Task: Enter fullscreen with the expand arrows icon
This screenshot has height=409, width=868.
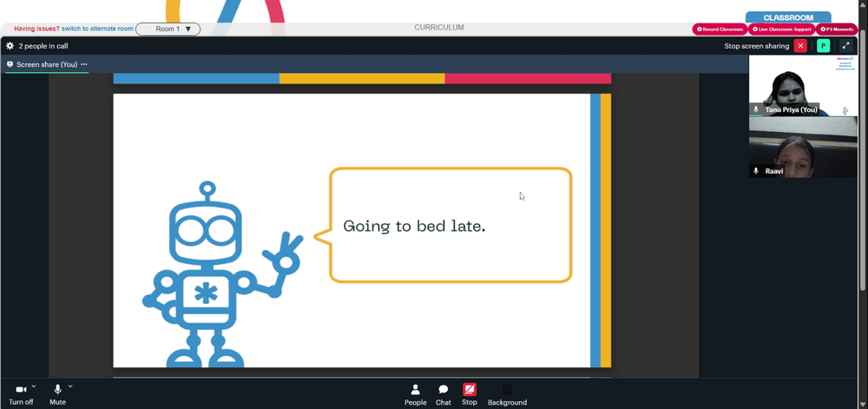Action: (845, 46)
